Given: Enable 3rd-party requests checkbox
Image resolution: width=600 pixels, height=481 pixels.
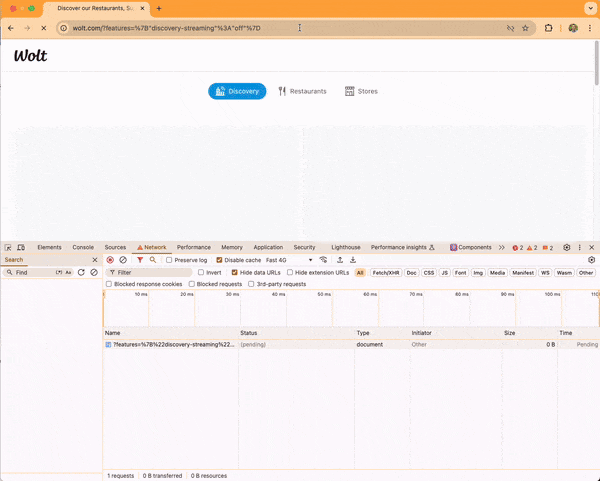Looking at the screenshot, I should [251, 284].
